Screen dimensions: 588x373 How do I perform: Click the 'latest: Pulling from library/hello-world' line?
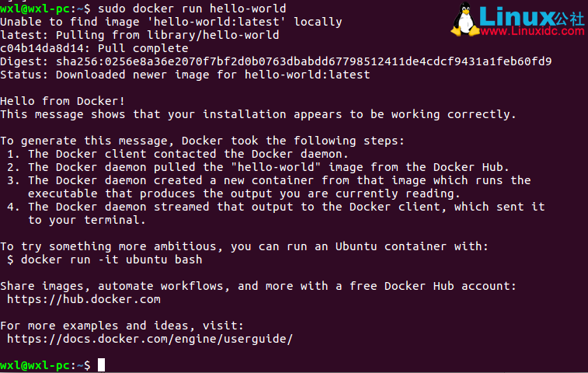click(x=140, y=35)
